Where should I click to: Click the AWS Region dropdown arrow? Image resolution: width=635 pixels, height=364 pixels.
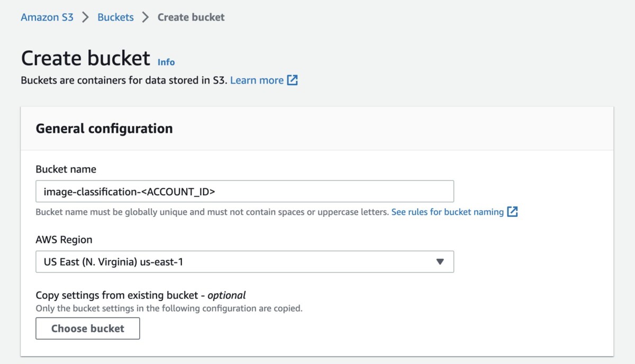pos(440,261)
